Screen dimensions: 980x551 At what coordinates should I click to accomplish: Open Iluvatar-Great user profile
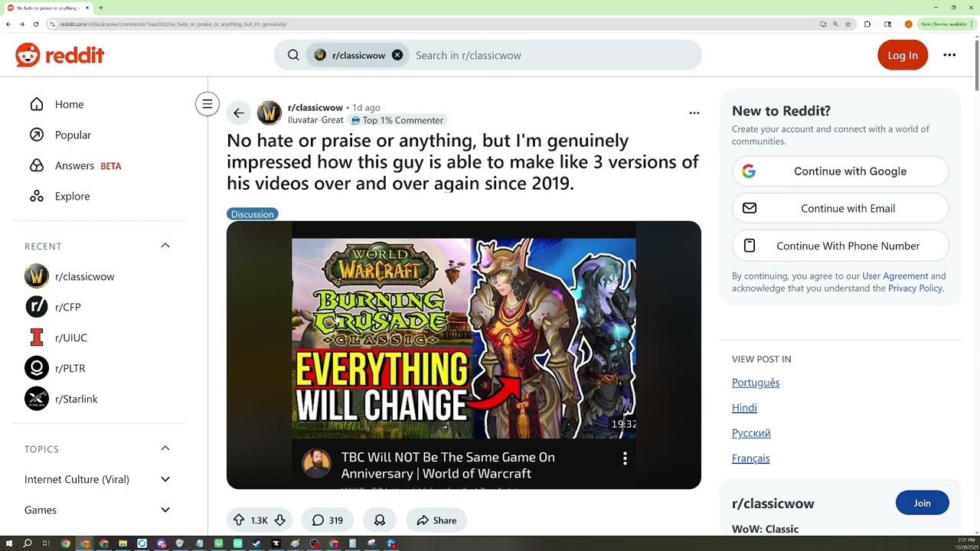[315, 120]
